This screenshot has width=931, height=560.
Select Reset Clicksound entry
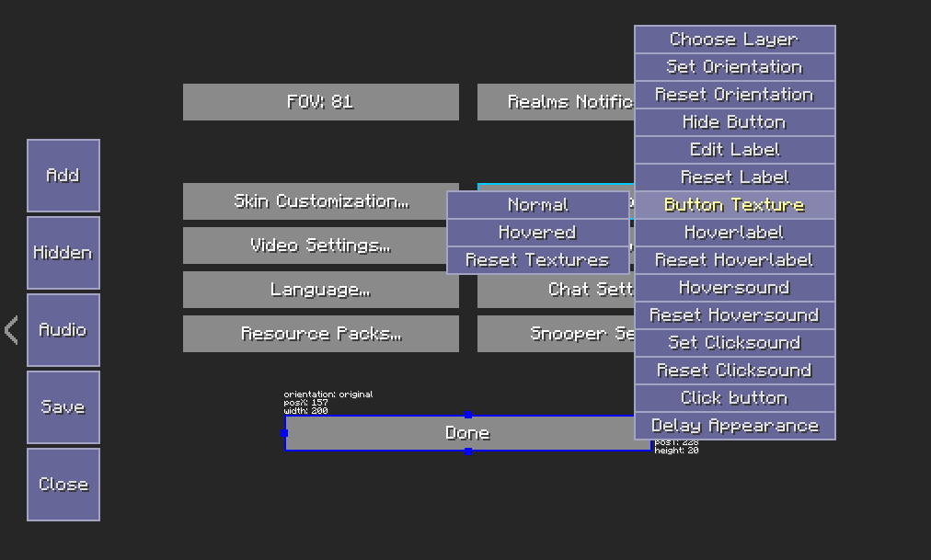735,371
